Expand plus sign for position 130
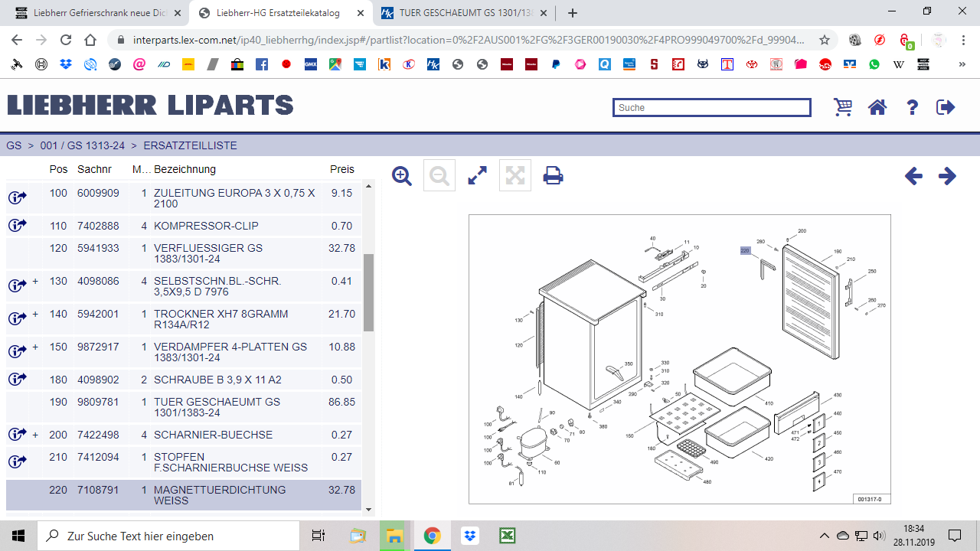 click(x=35, y=281)
